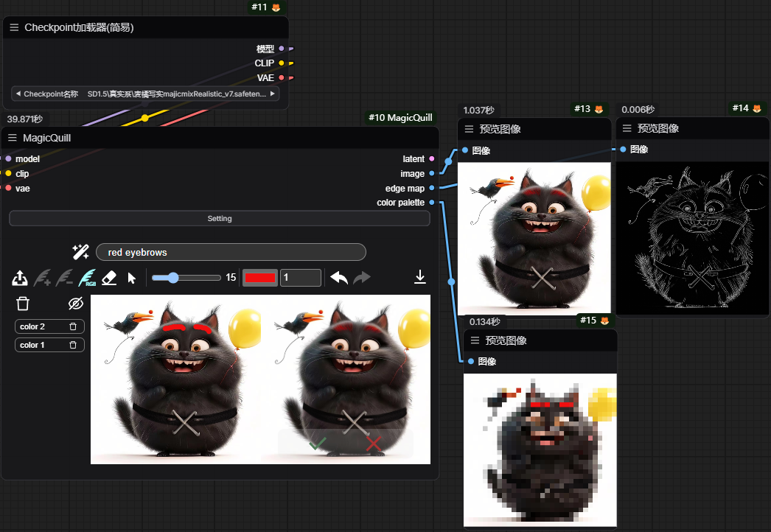This screenshot has width=771, height=532.
Task: Accept the generated result with green check
Action: point(317,444)
